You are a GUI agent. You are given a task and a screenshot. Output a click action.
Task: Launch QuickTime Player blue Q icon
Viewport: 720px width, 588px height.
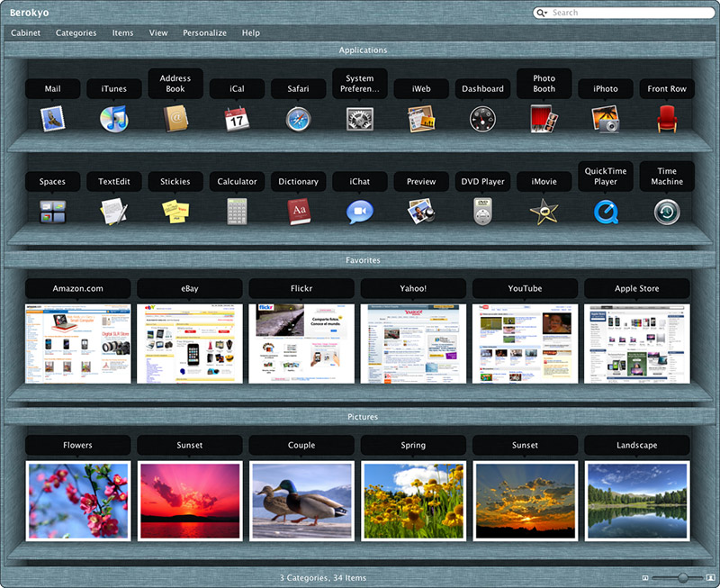606,212
